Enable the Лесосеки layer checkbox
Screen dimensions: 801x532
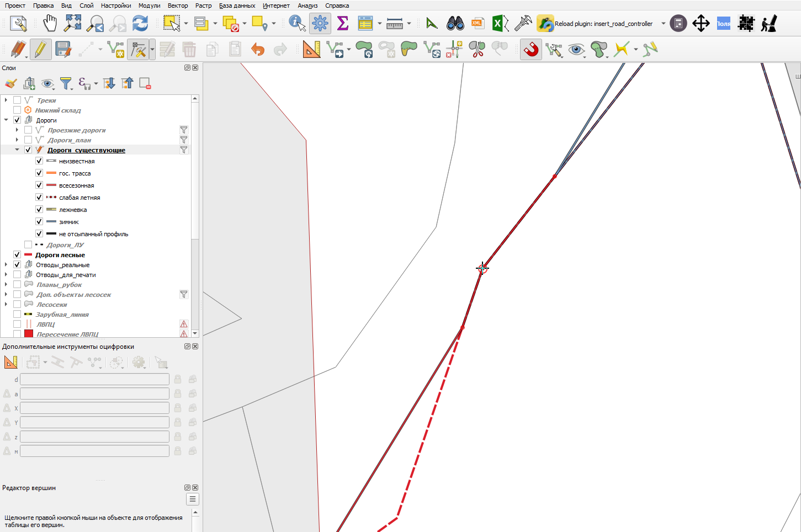(17, 304)
